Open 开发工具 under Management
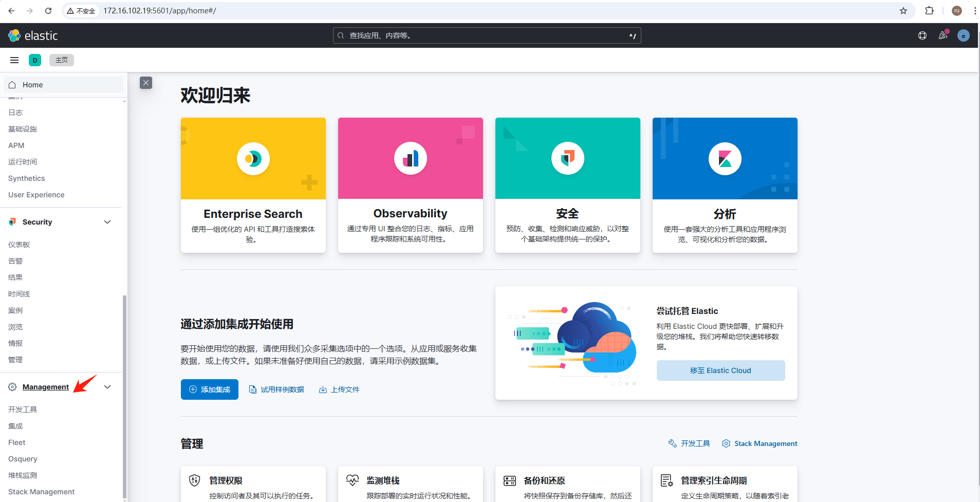The height and width of the screenshot is (502, 980). [x=23, y=410]
